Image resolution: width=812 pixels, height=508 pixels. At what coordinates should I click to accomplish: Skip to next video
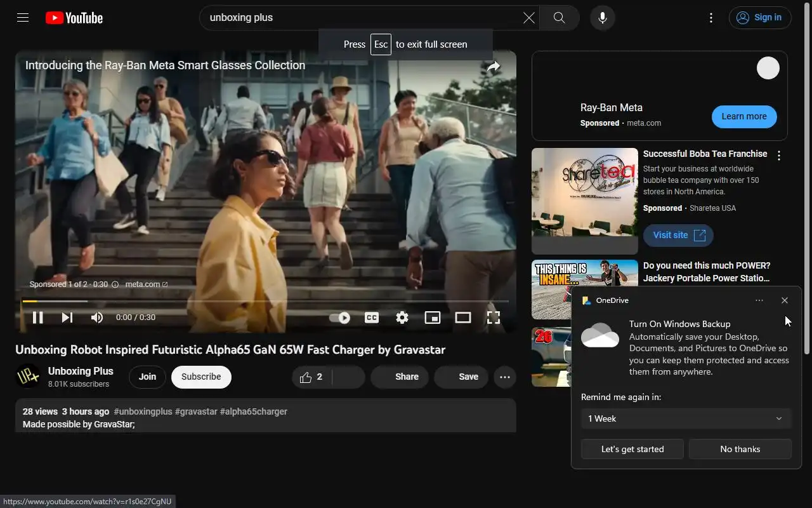tap(67, 317)
